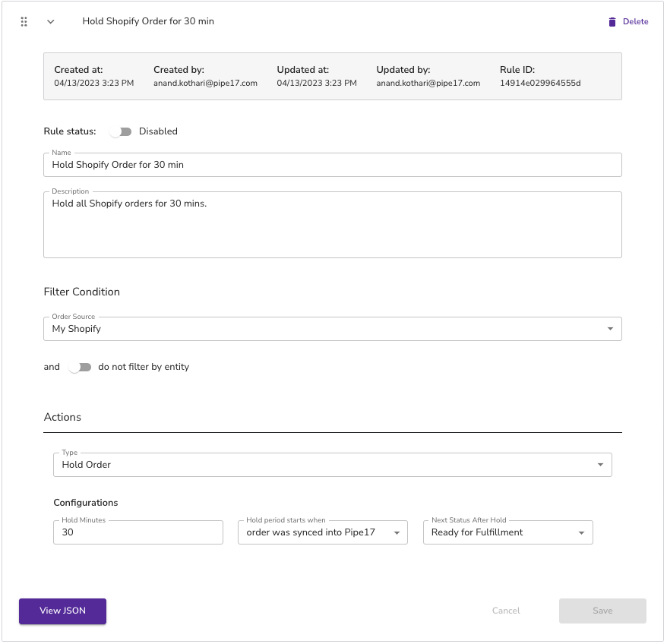Click the Actions section heading
Image resolution: width=667 pixels, height=644 pixels.
click(62, 417)
